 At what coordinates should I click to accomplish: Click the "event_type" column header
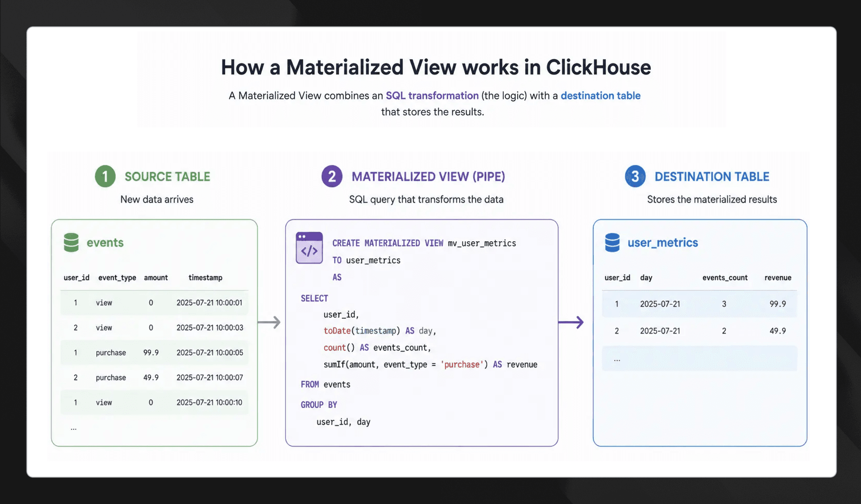tap(117, 278)
